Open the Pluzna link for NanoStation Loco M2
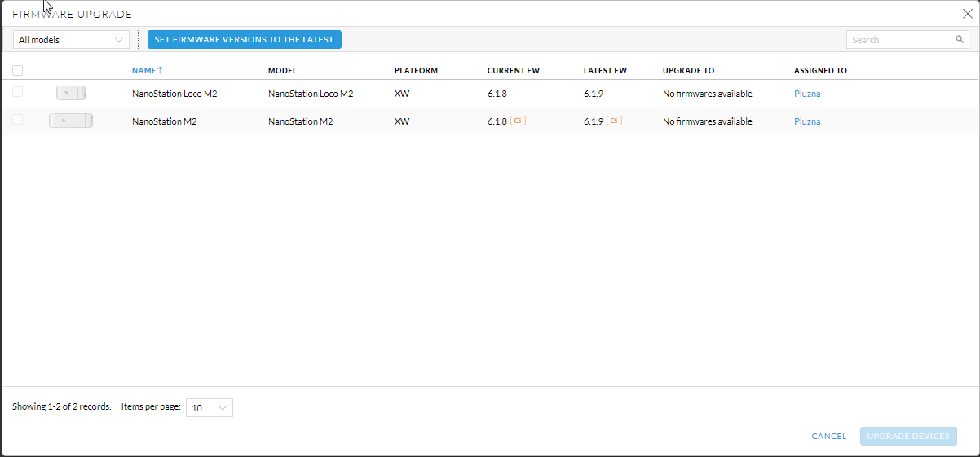 point(807,94)
